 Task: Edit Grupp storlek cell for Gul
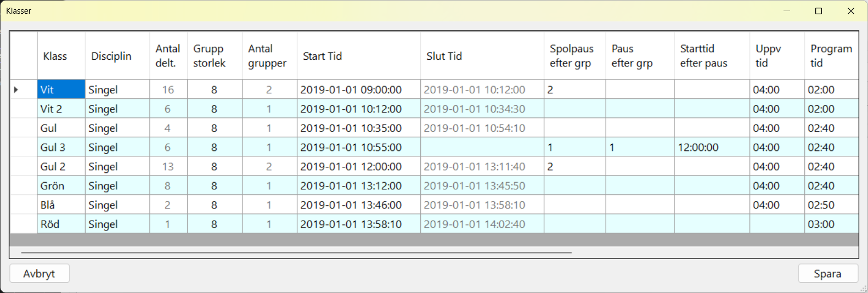tap(214, 128)
